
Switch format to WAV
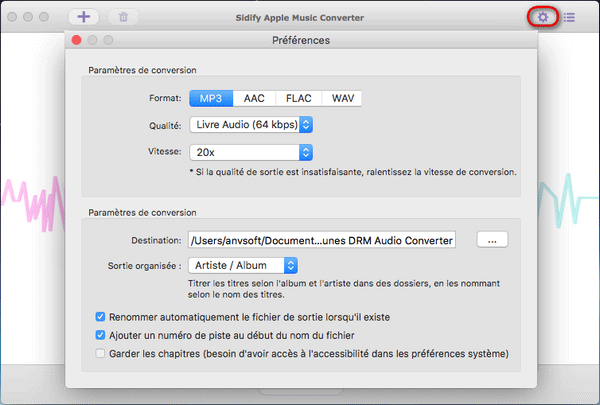343,98
